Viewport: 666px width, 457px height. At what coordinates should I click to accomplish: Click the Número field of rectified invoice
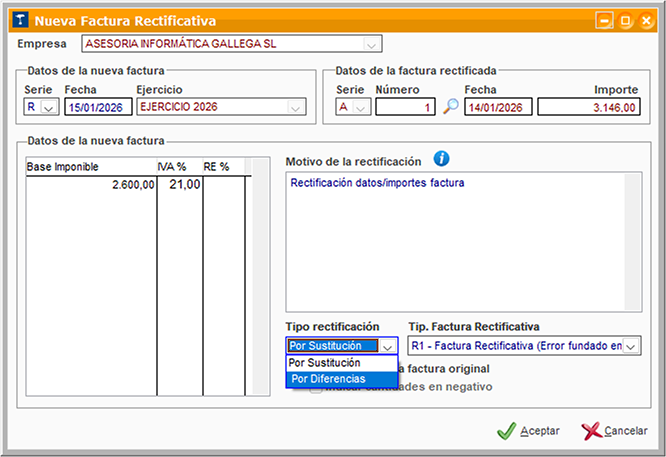coord(405,107)
